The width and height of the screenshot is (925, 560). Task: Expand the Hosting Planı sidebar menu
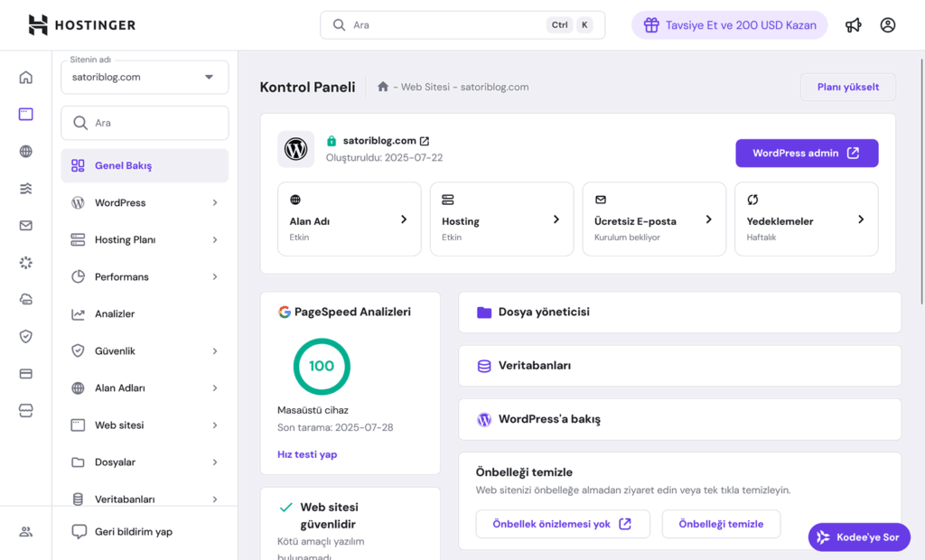tap(145, 239)
